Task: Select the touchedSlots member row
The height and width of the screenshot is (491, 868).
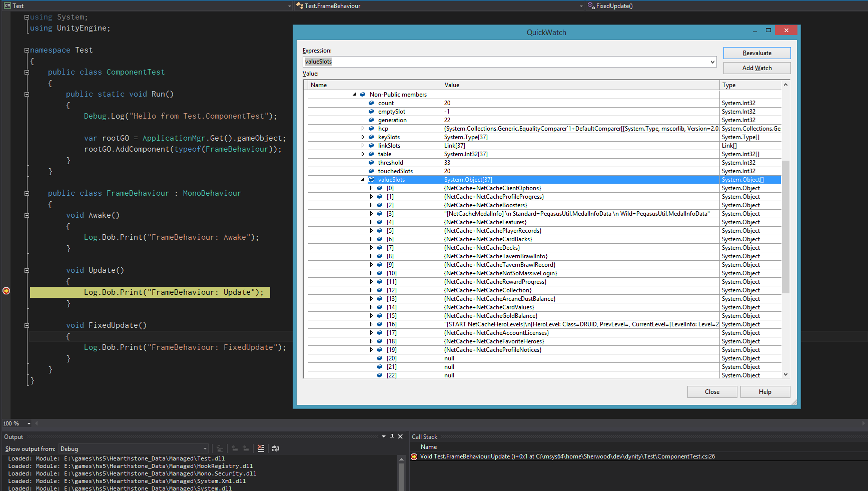Action: 544,171
